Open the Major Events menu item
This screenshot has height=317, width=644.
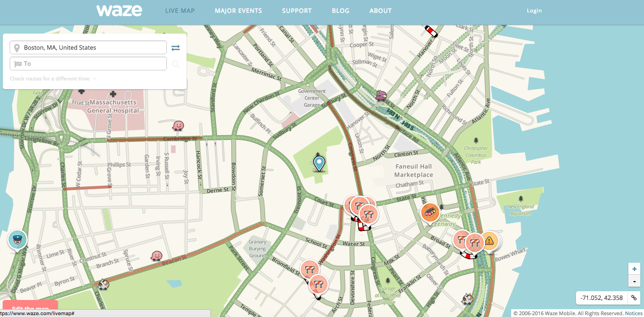point(238,11)
